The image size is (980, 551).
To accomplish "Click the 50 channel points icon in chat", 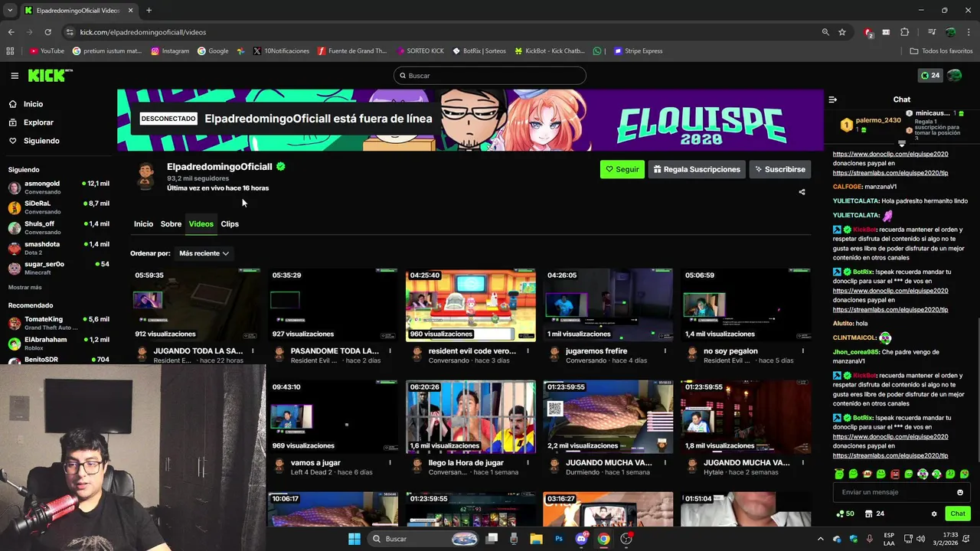I will [x=845, y=514].
